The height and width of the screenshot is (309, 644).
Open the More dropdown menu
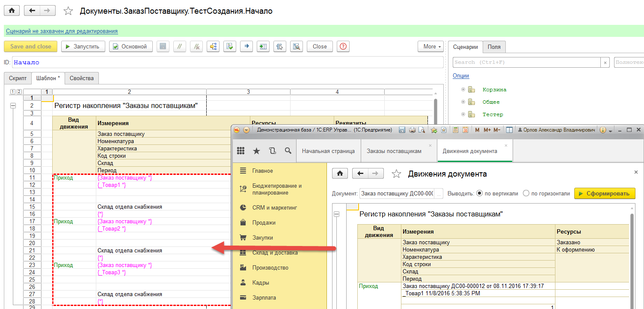[432, 47]
